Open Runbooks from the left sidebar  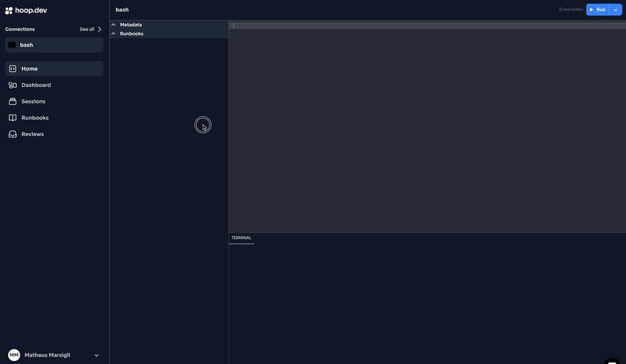[35, 118]
